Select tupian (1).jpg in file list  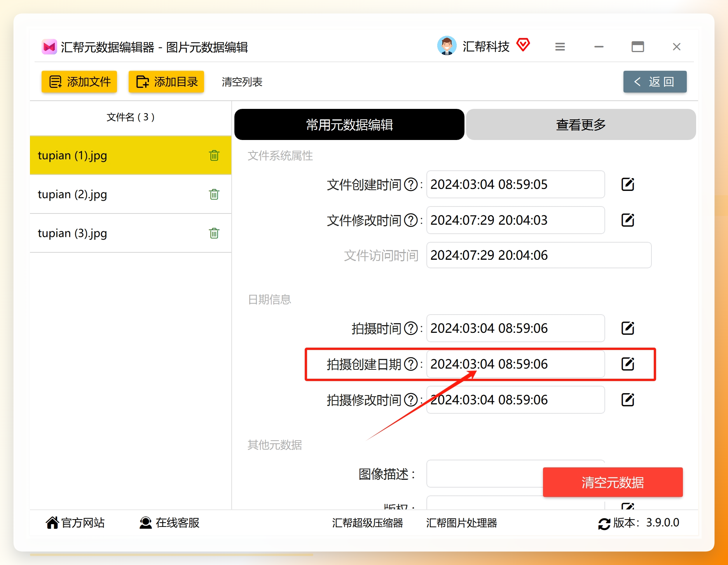(x=131, y=156)
